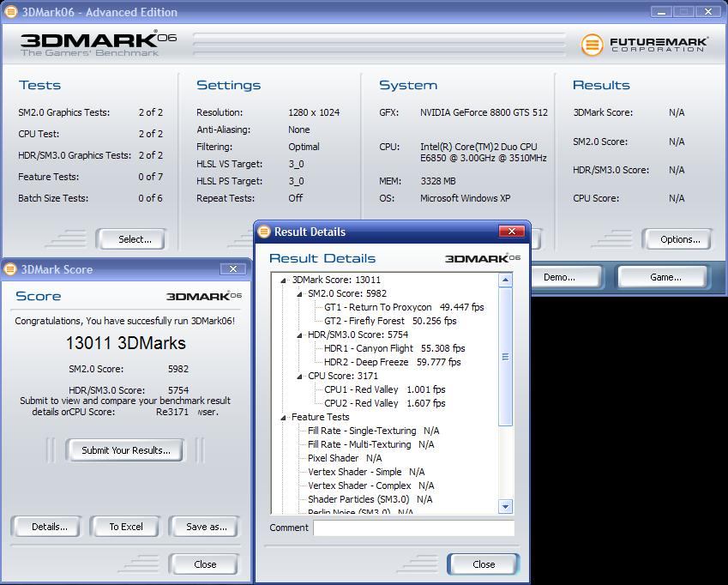Click the 3DMark06 title bar orange icon

(x=10, y=12)
